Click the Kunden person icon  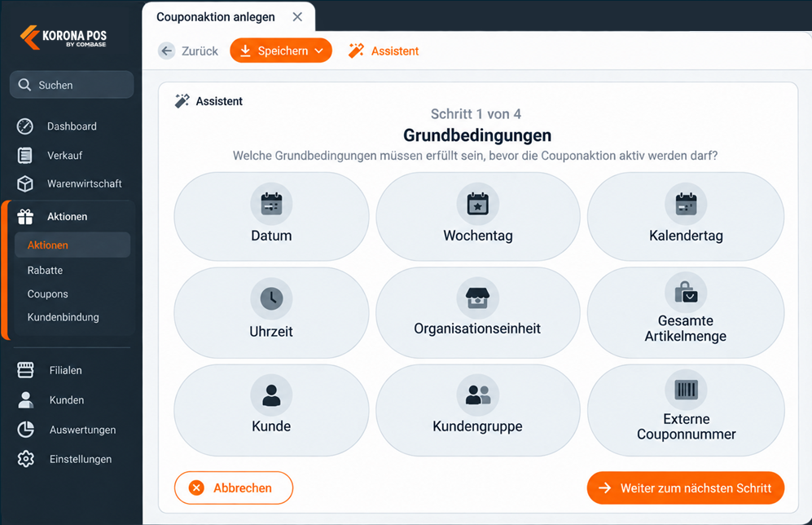coord(25,399)
